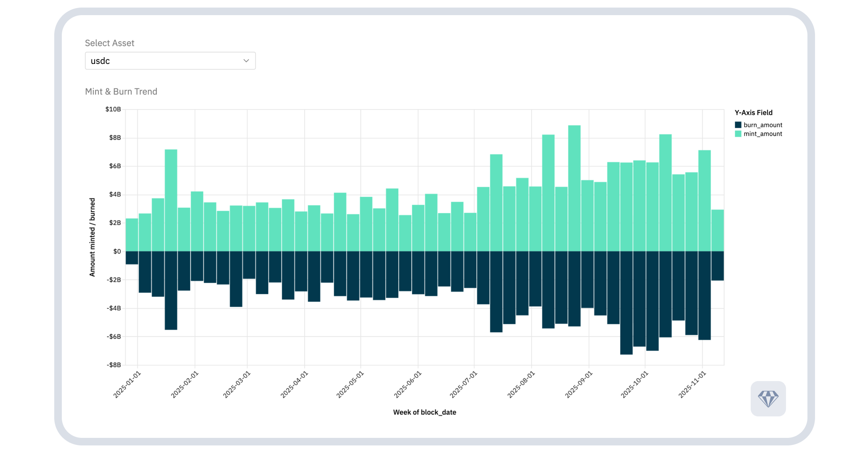Click the last burn bar on far right
This screenshot has height=453, width=868.
pyautogui.click(x=717, y=266)
